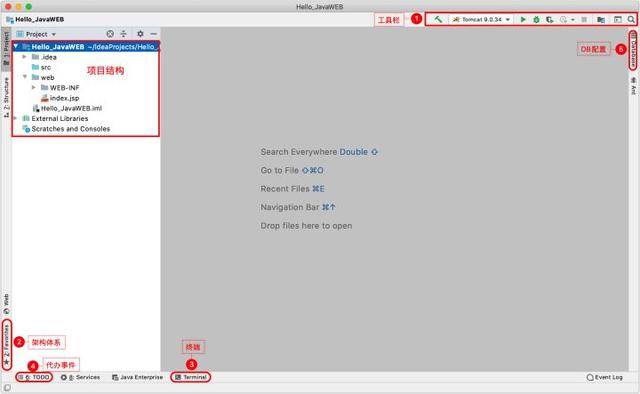The width and height of the screenshot is (640, 394).
Task: Open the Project Structure folder icon in the toolbar
Action: pyautogui.click(x=601, y=19)
